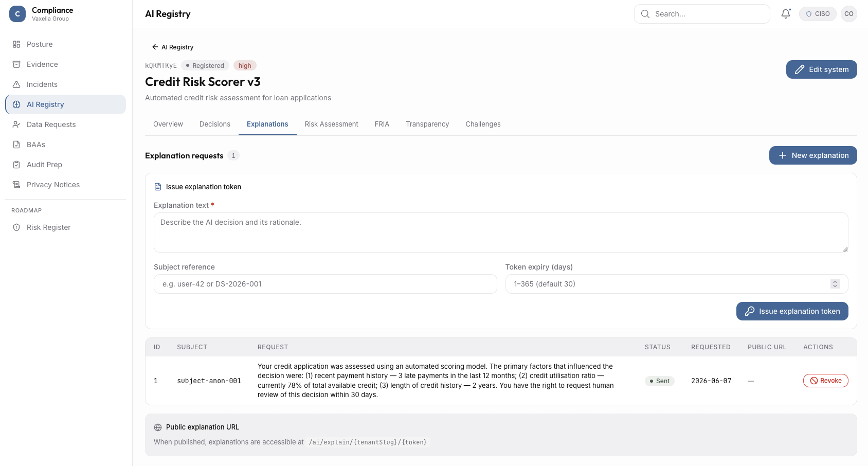Open Risk Register under Roadmap

point(65,227)
